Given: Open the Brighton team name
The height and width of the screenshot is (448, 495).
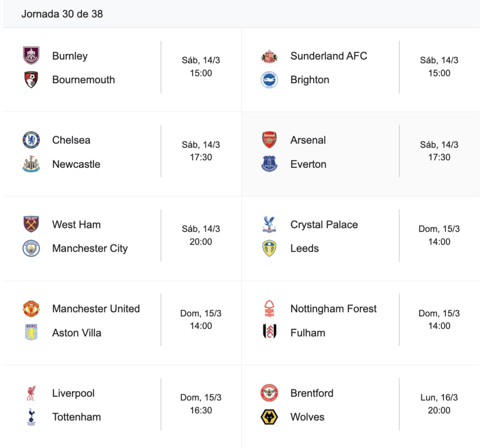Looking at the screenshot, I should point(309,80).
